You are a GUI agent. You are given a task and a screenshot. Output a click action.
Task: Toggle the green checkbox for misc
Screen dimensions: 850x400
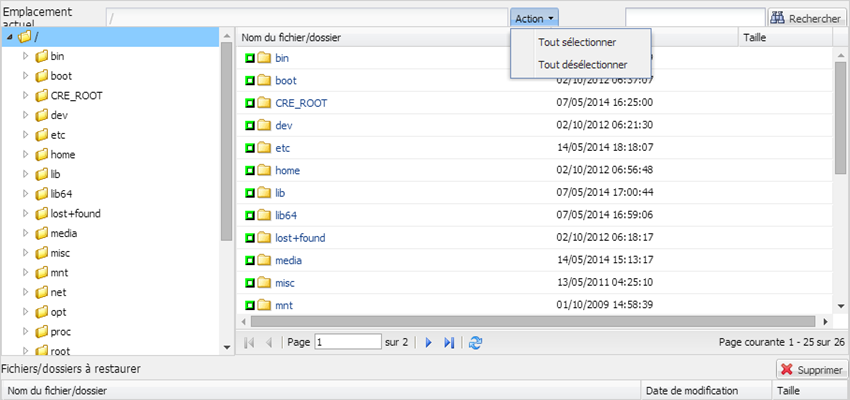tap(250, 283)
